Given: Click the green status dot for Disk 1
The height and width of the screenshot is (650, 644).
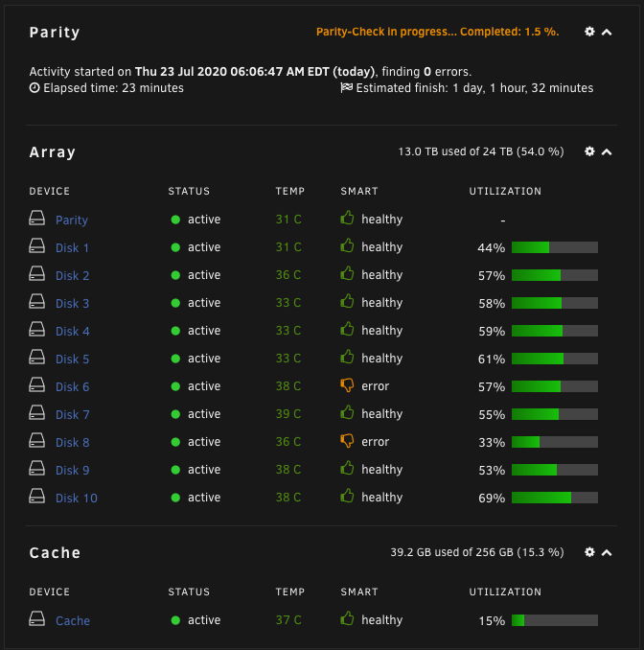Looking at the screenshot, I should click(175, 247).
